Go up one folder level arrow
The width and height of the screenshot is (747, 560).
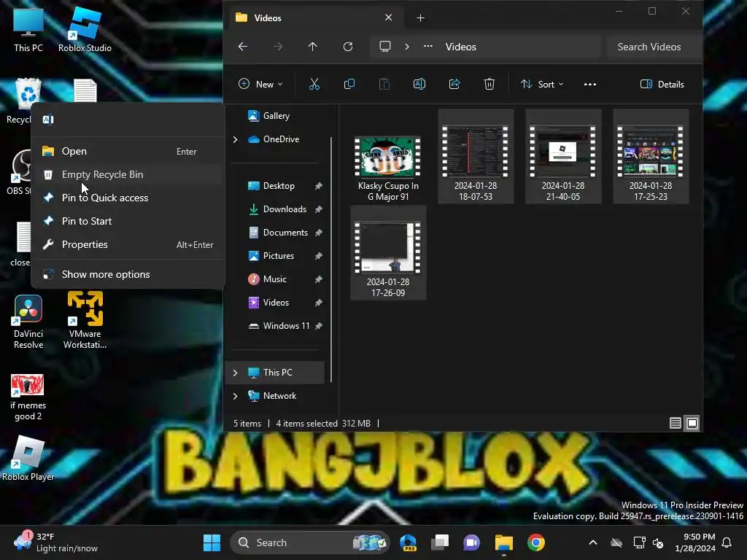coord(312,47)
